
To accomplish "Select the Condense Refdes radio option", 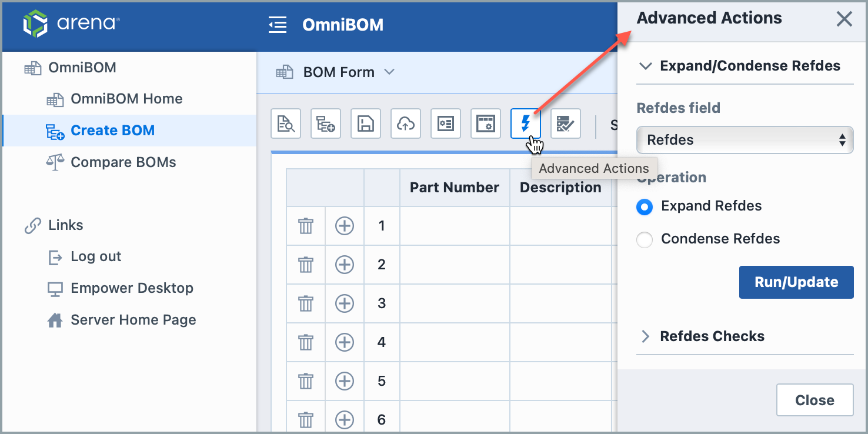I will [645, 239].
